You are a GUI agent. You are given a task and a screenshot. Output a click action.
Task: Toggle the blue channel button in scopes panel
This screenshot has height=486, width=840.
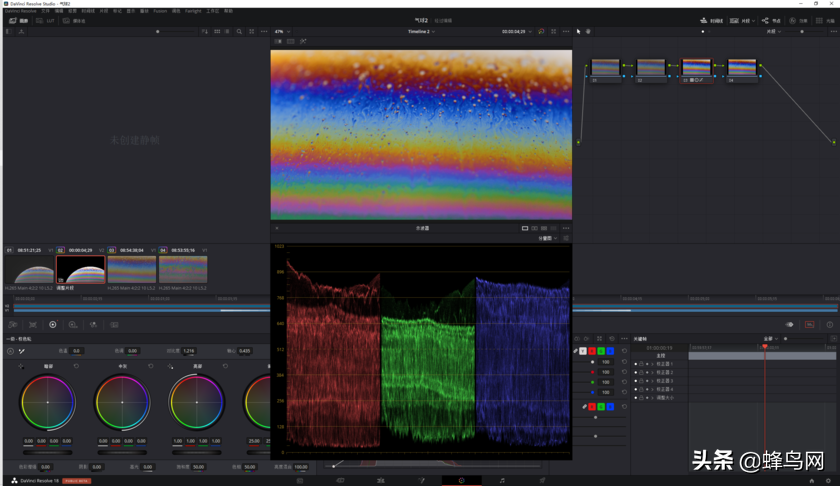pos(610,351)
